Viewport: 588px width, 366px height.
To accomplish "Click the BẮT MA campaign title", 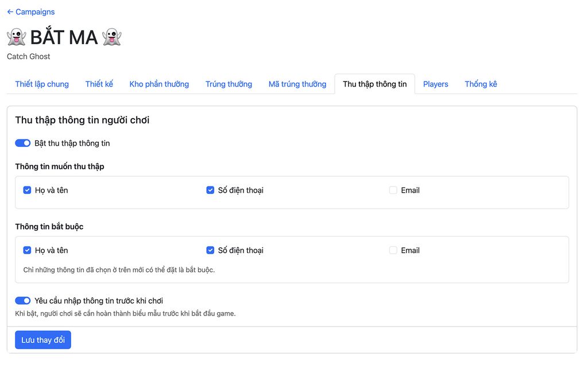I will click(x=64, y=37).
